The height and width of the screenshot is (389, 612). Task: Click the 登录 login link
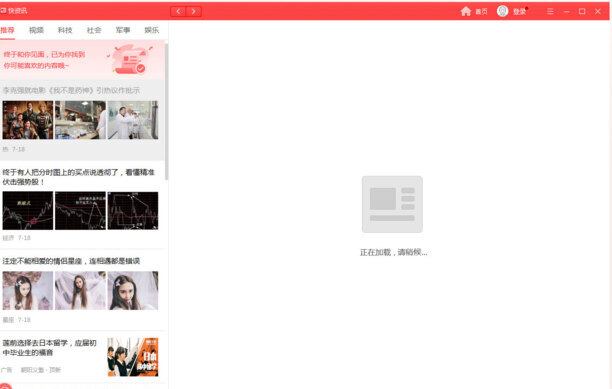click(x=519, y=12)
